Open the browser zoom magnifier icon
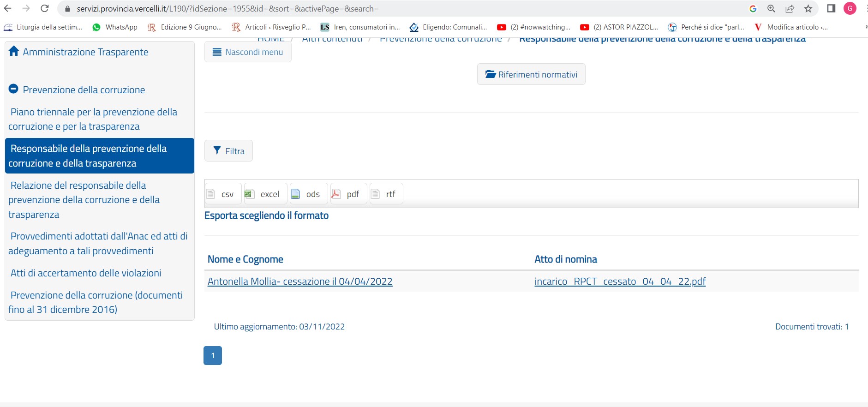This screenshot has height=407, width=868. pos(771,9)
